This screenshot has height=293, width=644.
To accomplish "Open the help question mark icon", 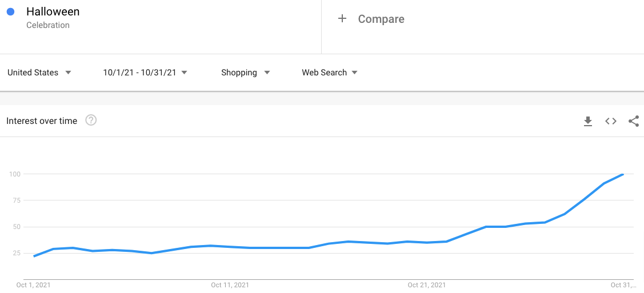I will click(91, 121).
